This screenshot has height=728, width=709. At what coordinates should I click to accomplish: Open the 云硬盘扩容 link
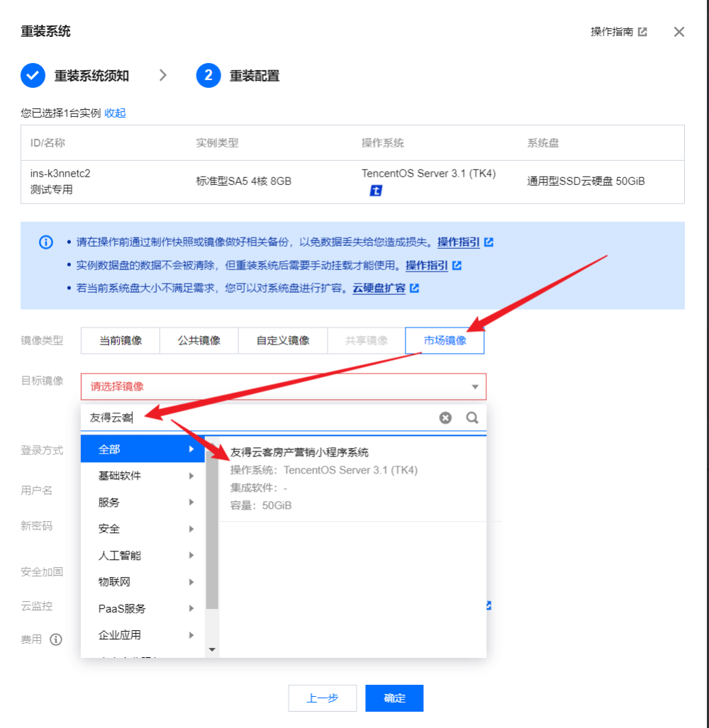379,289
